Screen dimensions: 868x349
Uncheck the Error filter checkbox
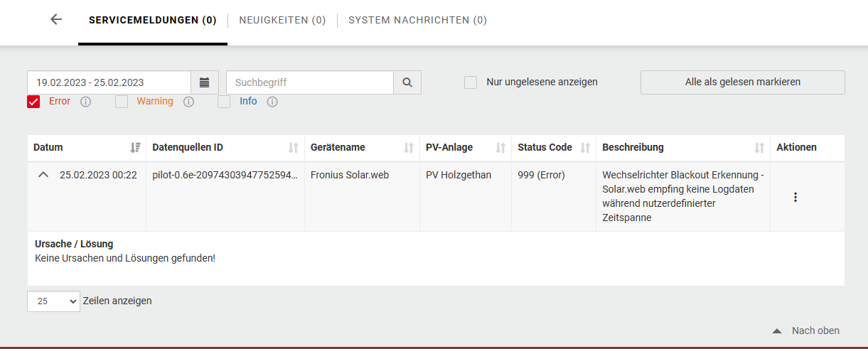[x=33, y=102]
